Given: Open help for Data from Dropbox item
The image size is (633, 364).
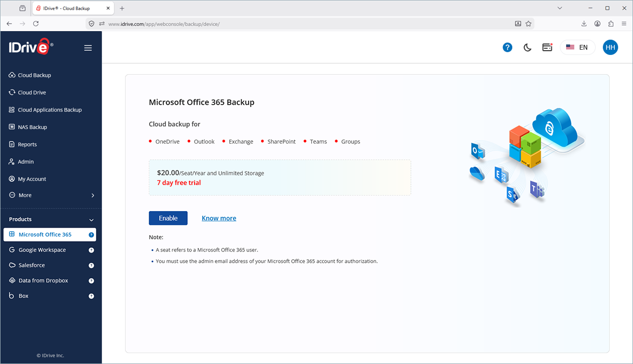Looking at the screenshot, I should tap(91, 281).
